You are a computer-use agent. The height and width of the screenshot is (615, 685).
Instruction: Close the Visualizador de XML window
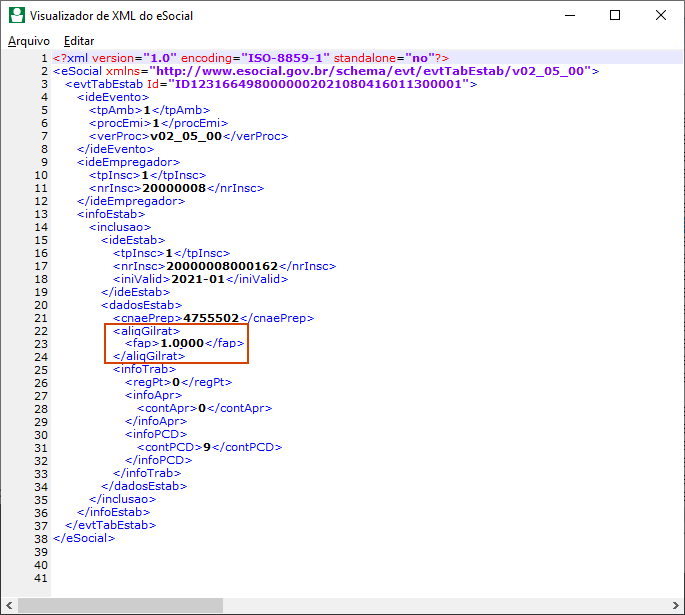point(661,16)
